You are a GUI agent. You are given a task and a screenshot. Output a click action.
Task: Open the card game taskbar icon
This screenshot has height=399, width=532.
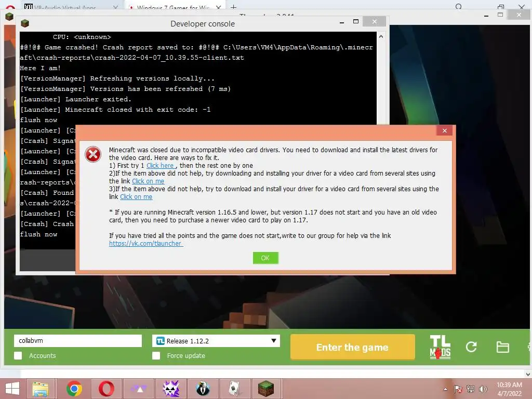click(x=234, y=389)
